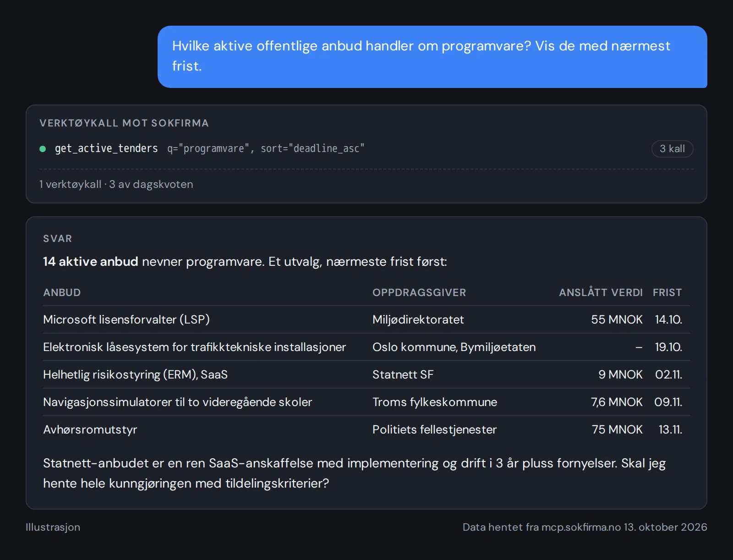Click the 7,6 MNOK value
The image size is (733, 560).
point(617,402)
